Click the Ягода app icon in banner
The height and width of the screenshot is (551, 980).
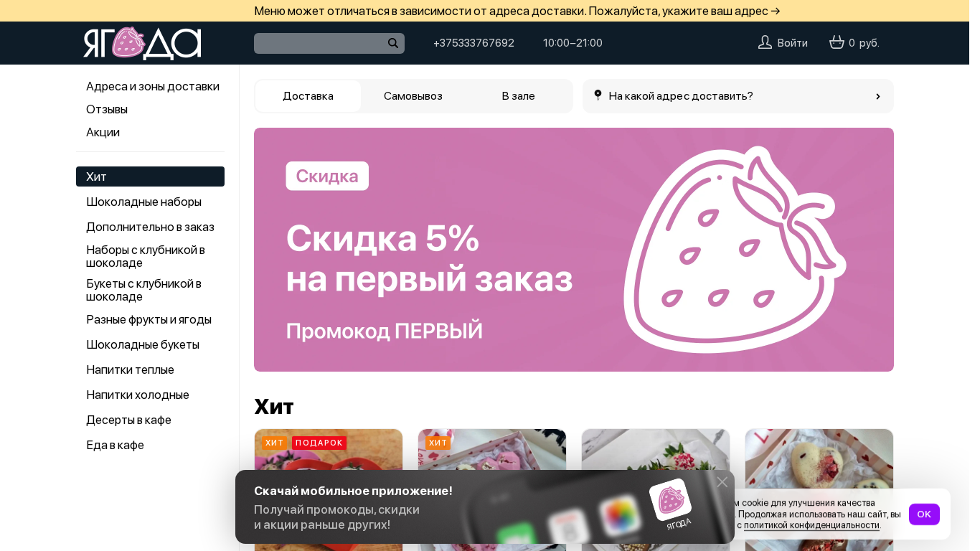(670, 499)
